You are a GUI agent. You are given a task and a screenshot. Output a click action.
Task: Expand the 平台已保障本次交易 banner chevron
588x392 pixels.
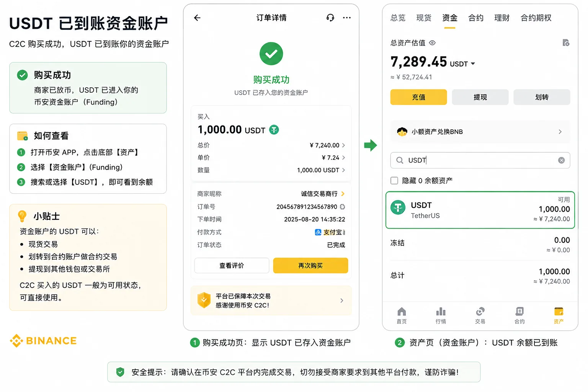click(x=341, y=301)
